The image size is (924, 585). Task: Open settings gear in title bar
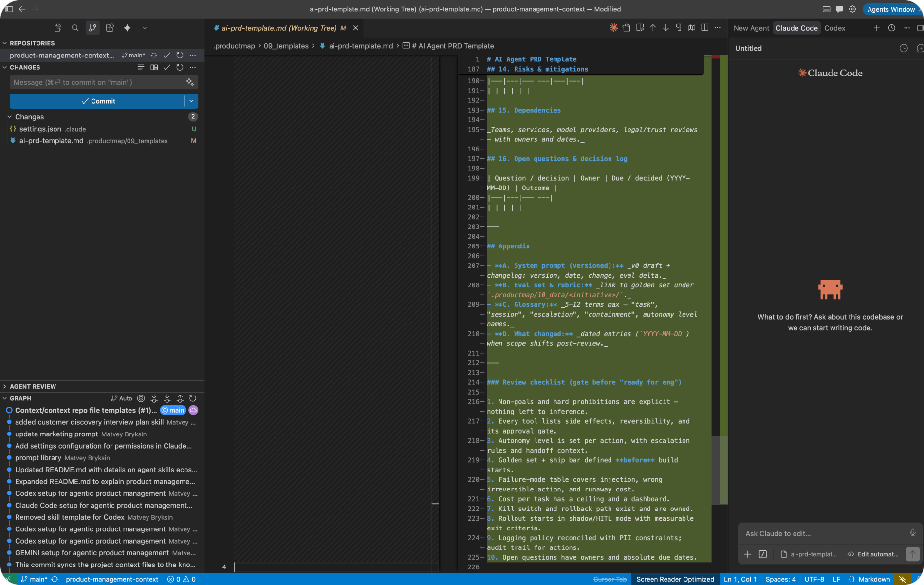[x=852, y=9]
